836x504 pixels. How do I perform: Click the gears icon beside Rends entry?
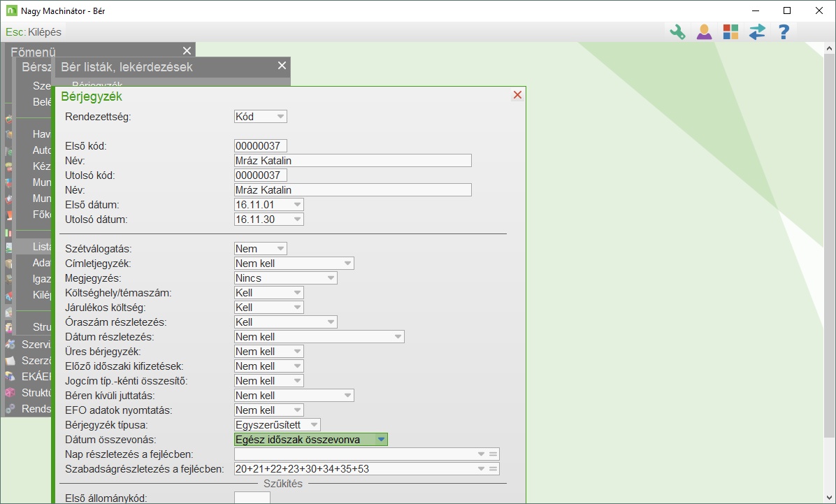click(10, 409)
